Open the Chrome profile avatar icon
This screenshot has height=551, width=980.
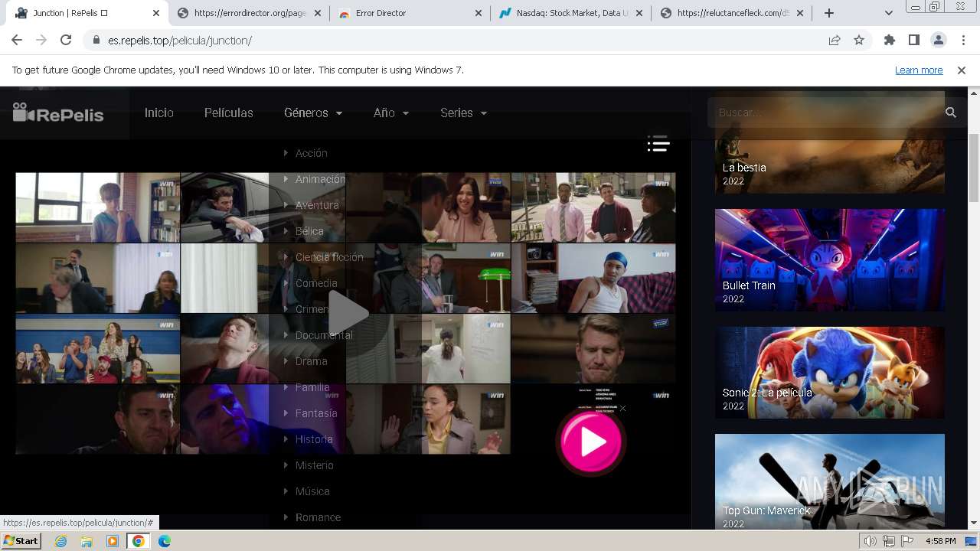(939, 40)
